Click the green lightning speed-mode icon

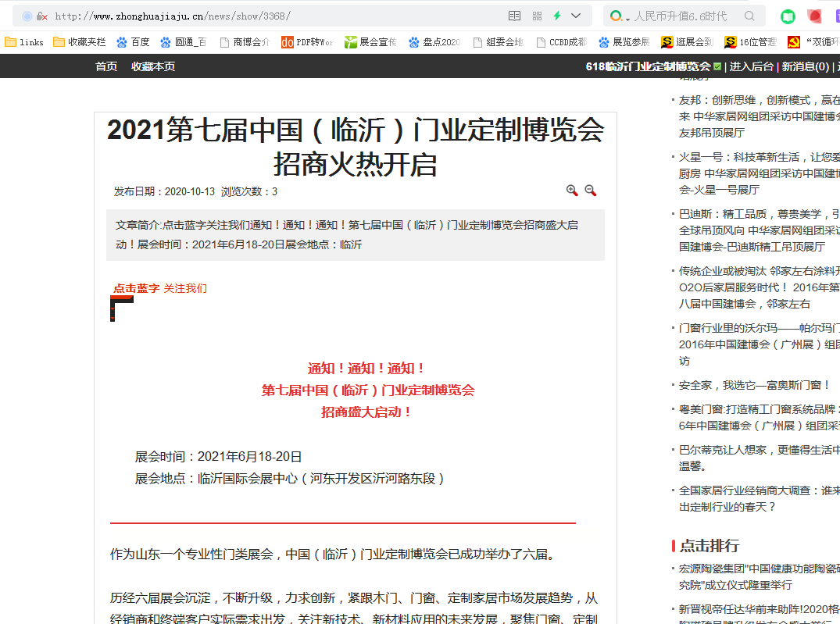(557, 16)
